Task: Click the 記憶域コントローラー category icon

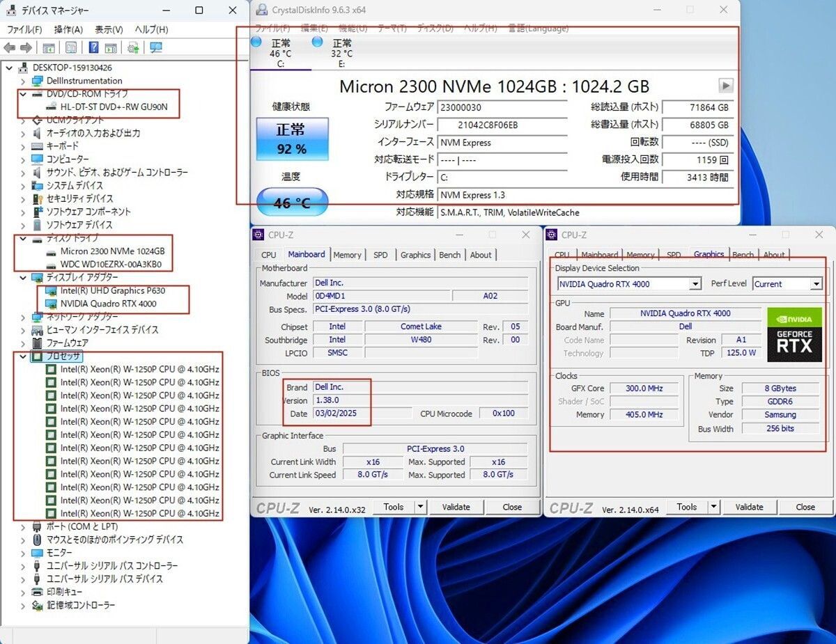Action: (x=38, y=605)
